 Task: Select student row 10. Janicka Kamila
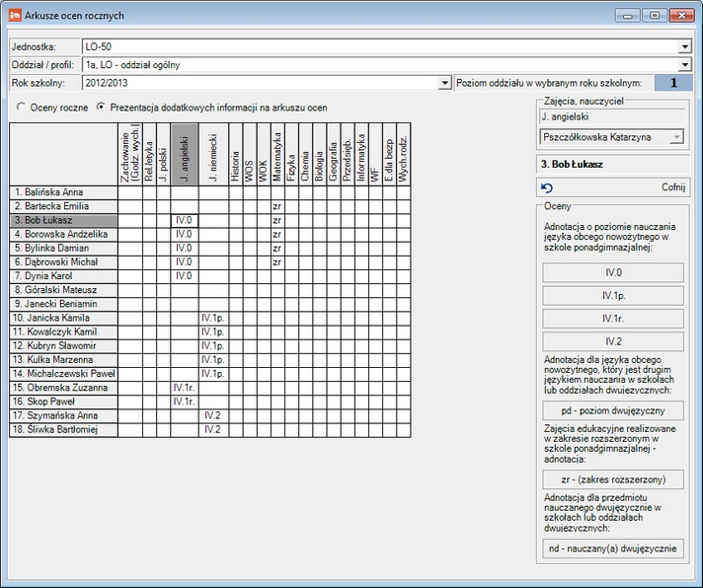point(63,318)
